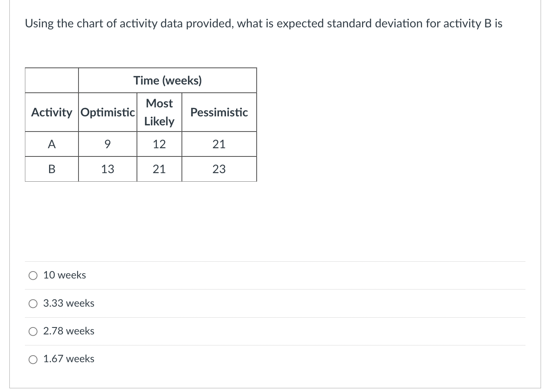Image resolution: width=550 pixels, height=392 pixels.
Task: Click the Activity A row label
Action: click(51, 144)
